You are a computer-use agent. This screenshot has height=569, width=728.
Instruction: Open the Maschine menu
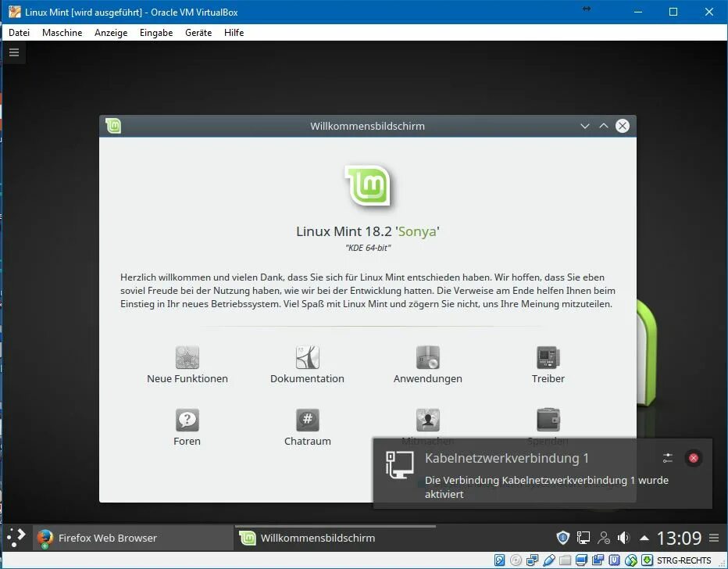(x=62, y=33)
